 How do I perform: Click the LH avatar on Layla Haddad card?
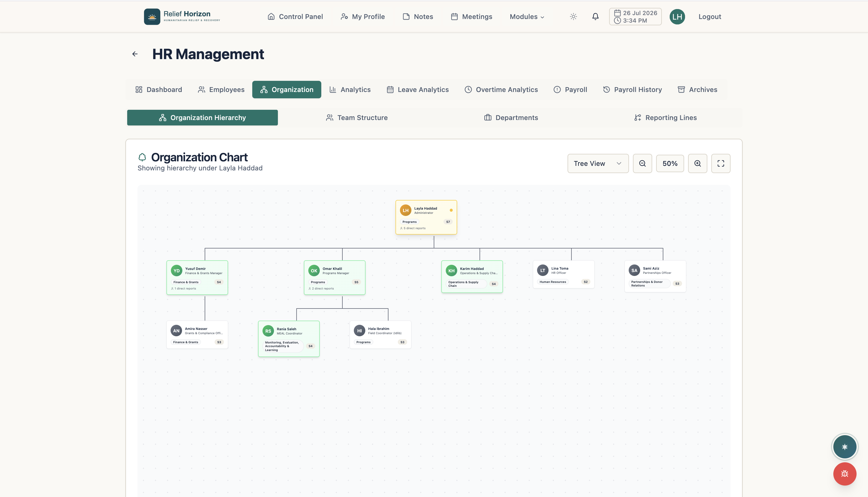406,210
